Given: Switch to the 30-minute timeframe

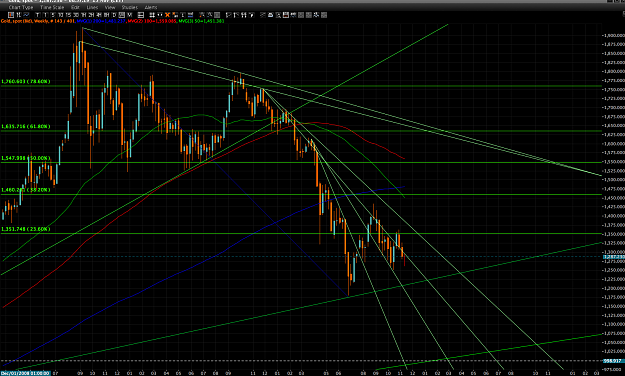Looking at the screenshot, I should click(x=76, y=15).
